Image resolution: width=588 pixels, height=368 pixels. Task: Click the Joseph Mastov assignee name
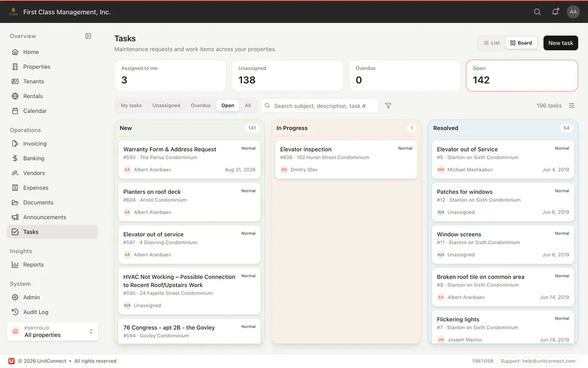pos(465,340)
